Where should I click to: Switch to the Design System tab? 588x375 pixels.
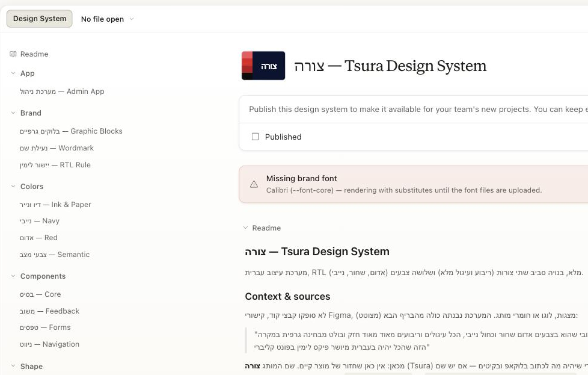click(x=39, y=19)
